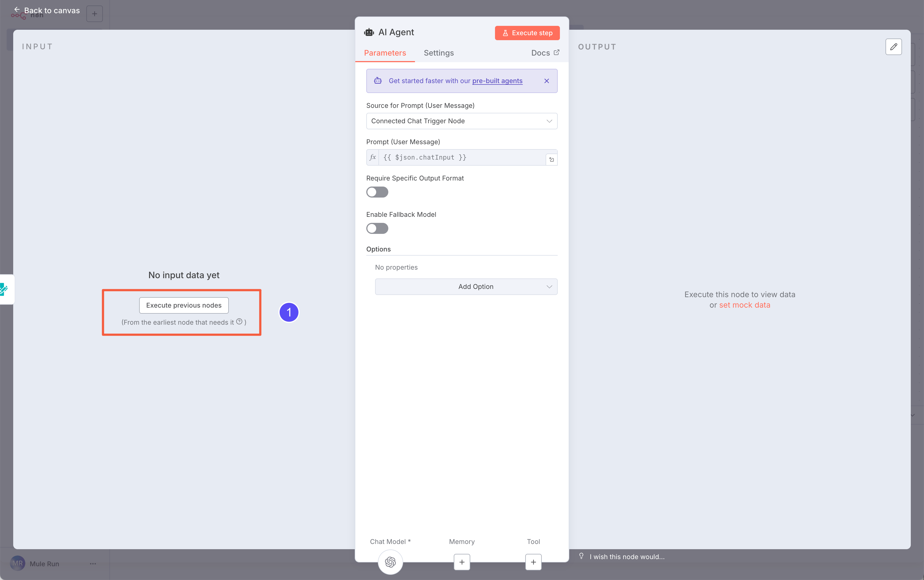The image size is (924, 580).
Task: Click the help icon beside earliest node text
Action: [239, 321]
